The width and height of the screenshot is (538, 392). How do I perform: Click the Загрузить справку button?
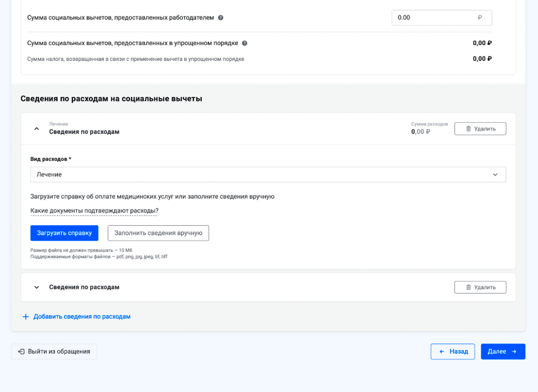pyautogui.click(x=64, y=233)
